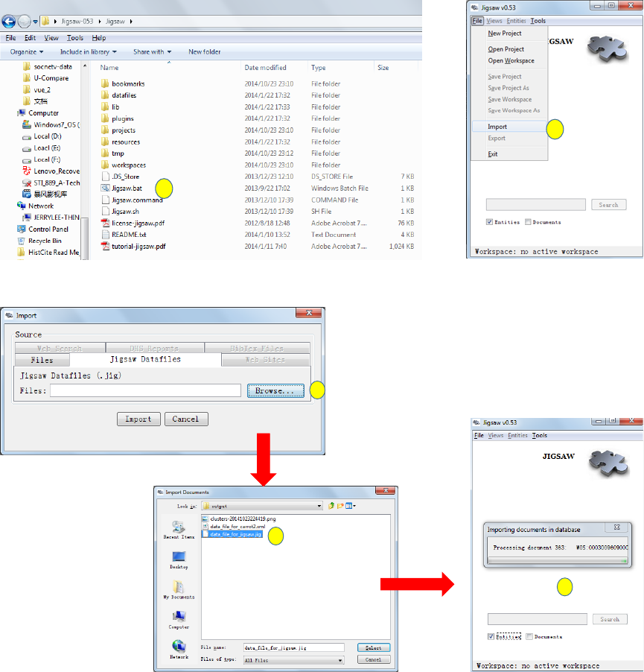Choose New Project in the Jigsaw File menu
This screenshot has height=672, width=644.
[x=509, y=34]
